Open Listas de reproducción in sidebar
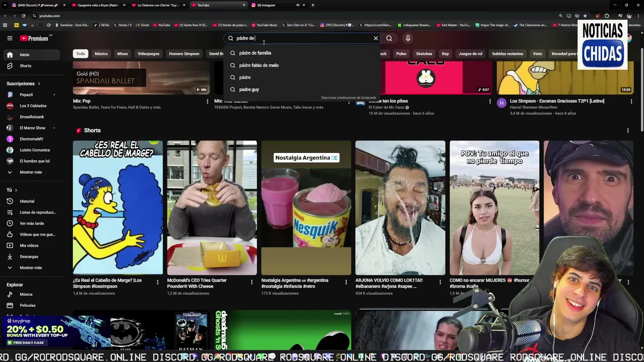Viewport: 644px width, 362px height. pos(33,212)
